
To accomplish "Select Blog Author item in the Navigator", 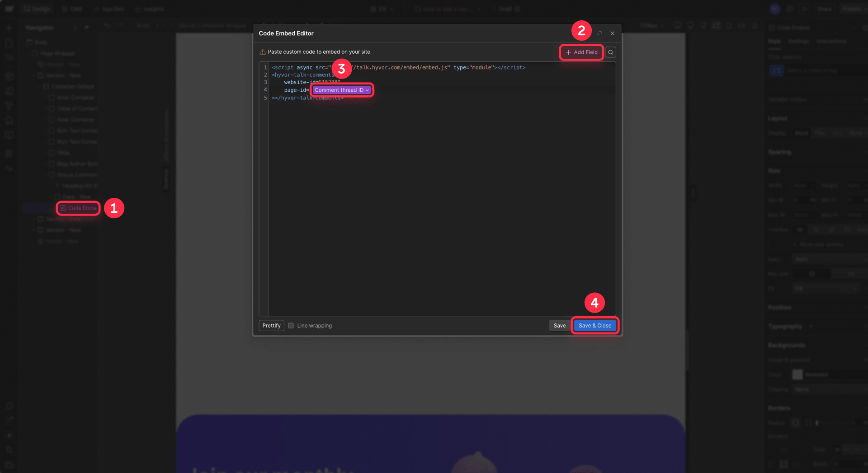I will [x=73, y=164].
